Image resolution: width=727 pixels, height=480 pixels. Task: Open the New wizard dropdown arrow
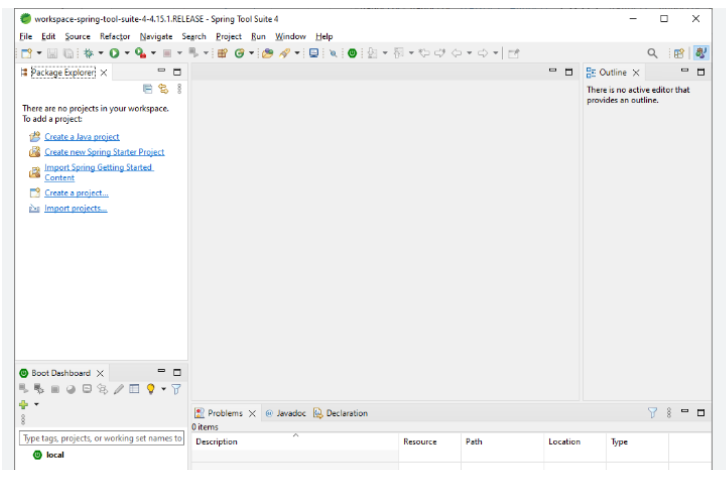coord(39,53)
